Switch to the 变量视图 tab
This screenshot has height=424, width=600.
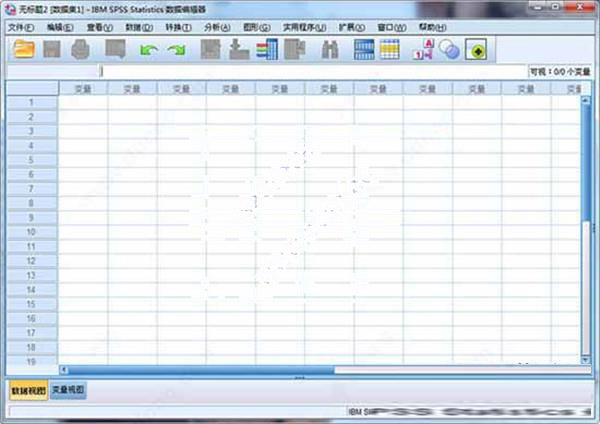(x=68, y=390)
